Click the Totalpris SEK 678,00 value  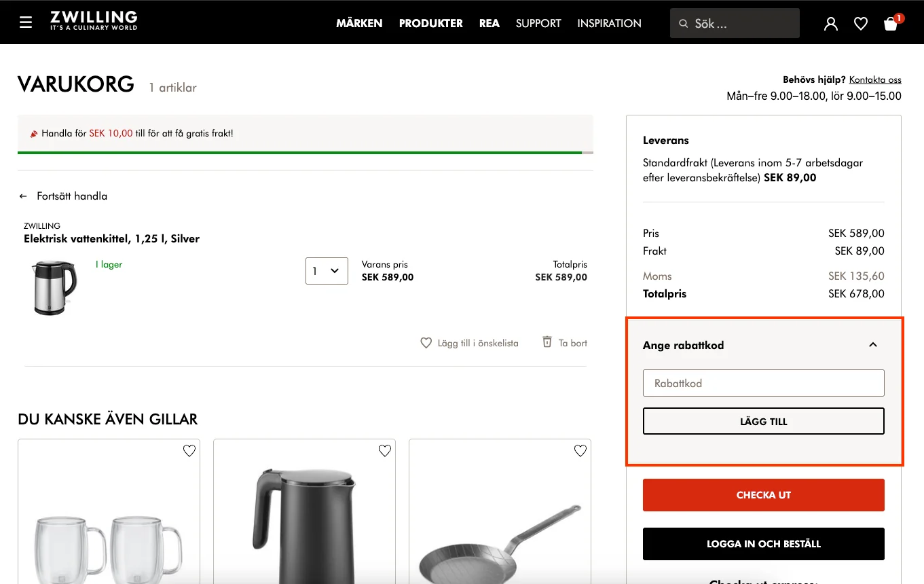pos(856,294)
